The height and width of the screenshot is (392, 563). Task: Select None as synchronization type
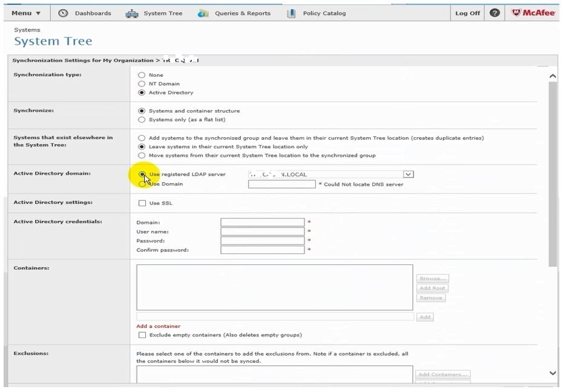(142, 75)
